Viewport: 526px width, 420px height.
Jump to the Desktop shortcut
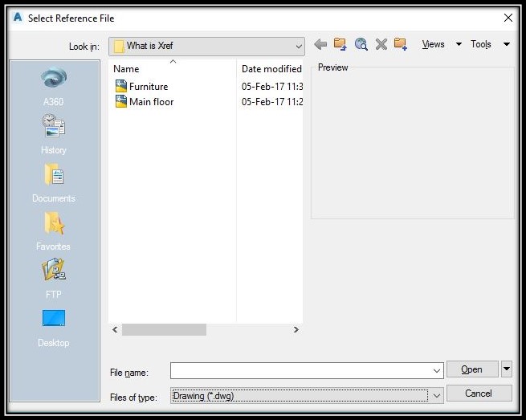[x=54, y=328]
